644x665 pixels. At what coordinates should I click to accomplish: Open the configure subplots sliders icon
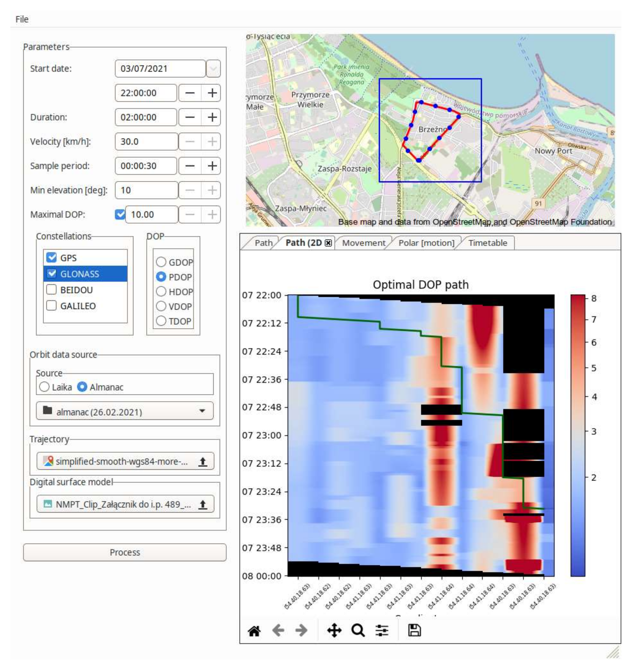pos(382,631)
